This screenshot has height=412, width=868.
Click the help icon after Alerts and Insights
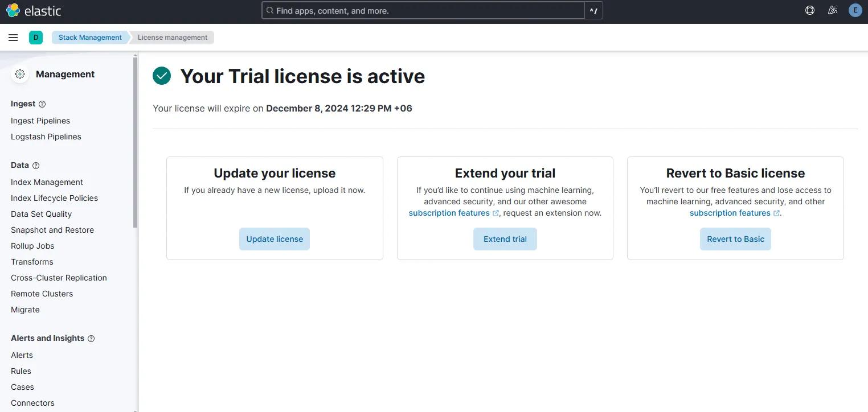click(91, 338)
